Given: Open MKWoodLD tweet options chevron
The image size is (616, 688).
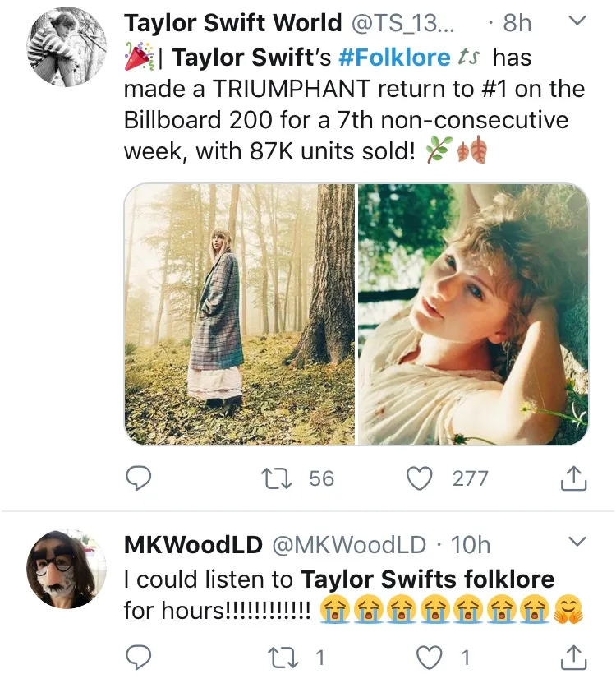Looking at the screenshot, I should pos(577,541).
